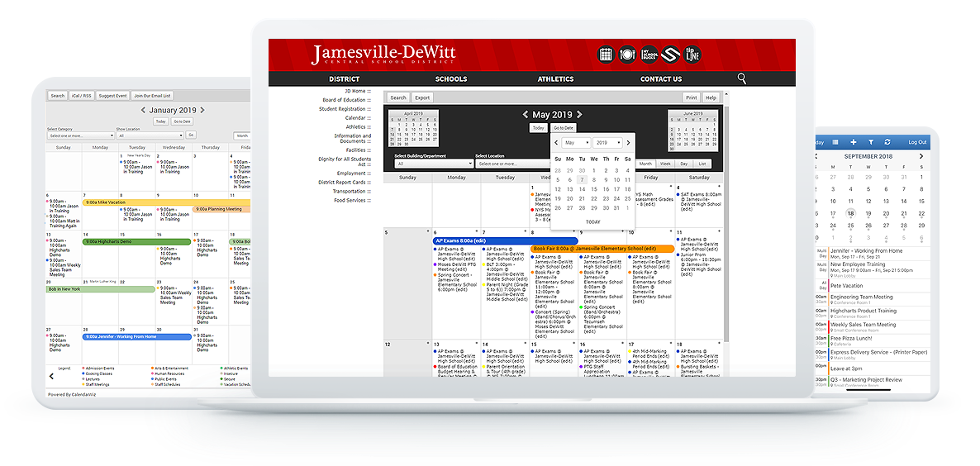Expand the Select Category dropdown
This screenshot has width=980, height=466.
79,136
